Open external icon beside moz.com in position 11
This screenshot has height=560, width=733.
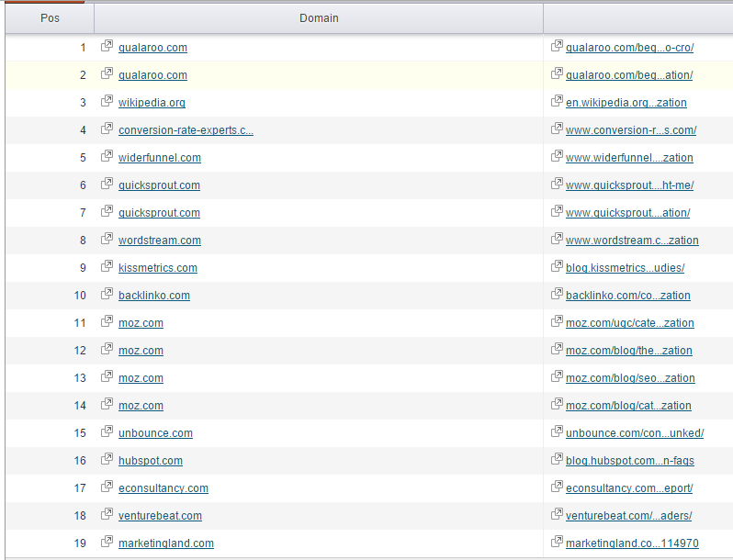point(107,321)
